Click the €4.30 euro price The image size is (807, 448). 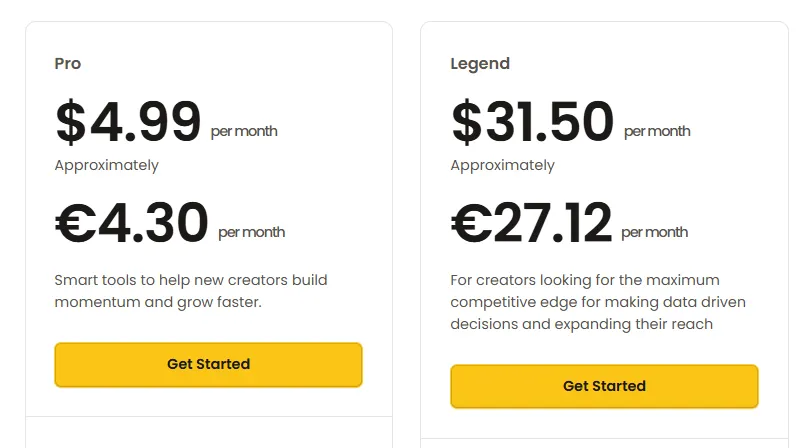pos(132,223)
